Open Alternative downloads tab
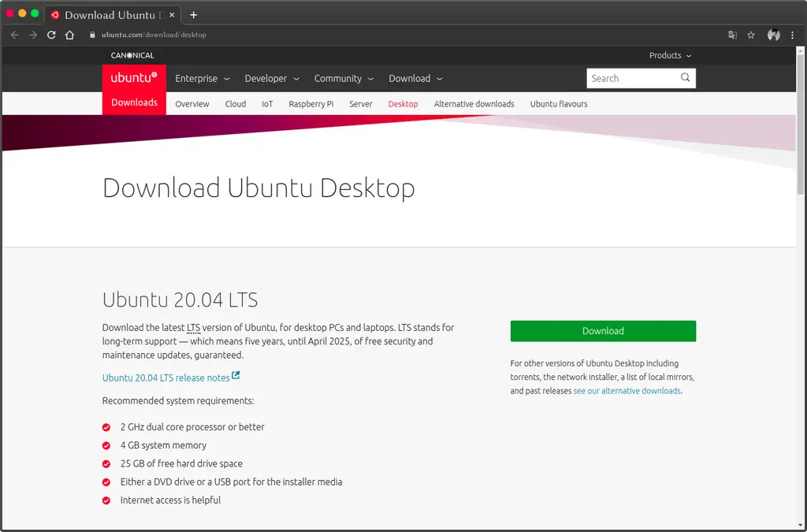This screenshot has width=807, height=532. 474,104
